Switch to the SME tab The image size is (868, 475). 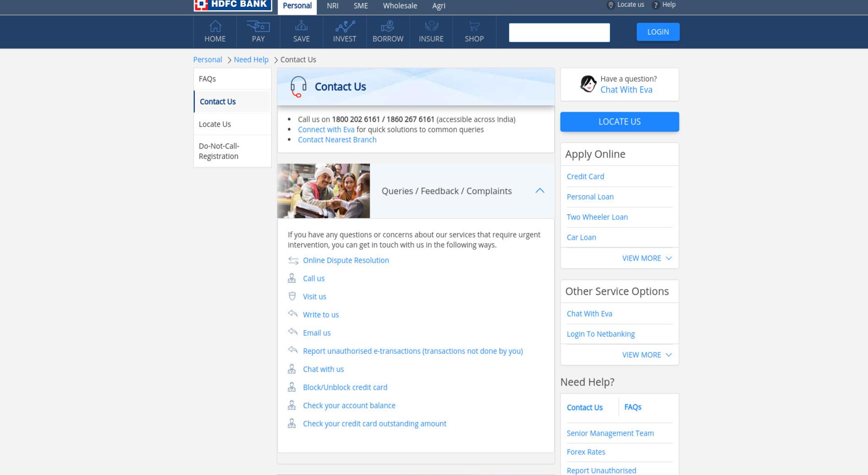click(361, 6)
